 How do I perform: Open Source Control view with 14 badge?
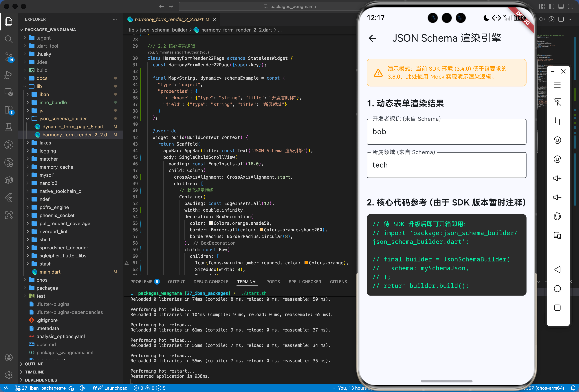[x=9, y=57]
